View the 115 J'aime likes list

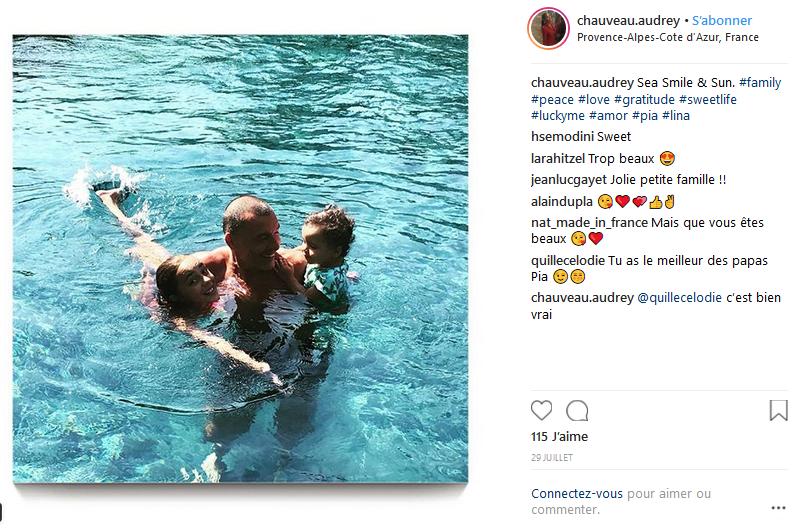[x=559, y=437]
